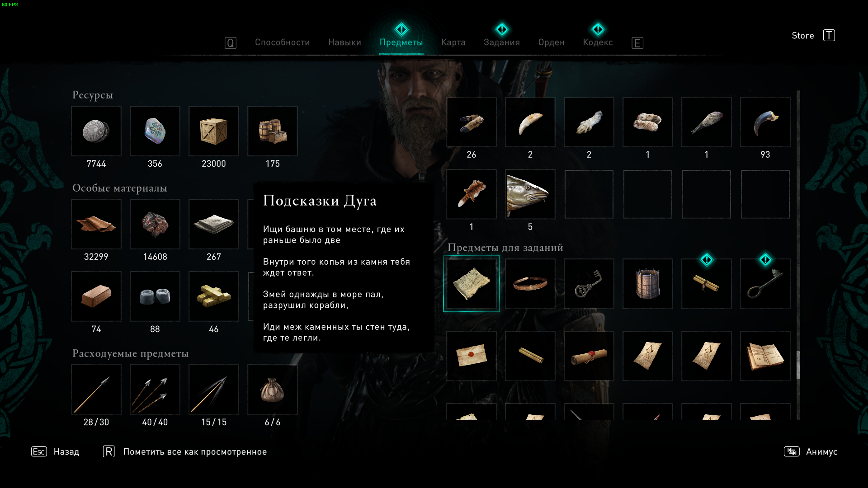
Task: Select the gold ingots material icon
Action: 214,296
